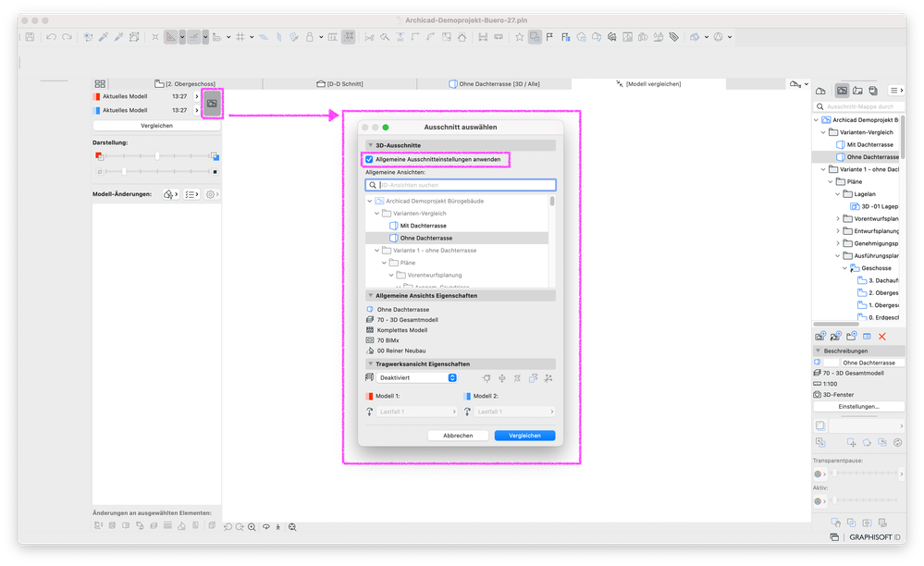
Task: Click the fit in window icon at bottom
Action: 292,527
